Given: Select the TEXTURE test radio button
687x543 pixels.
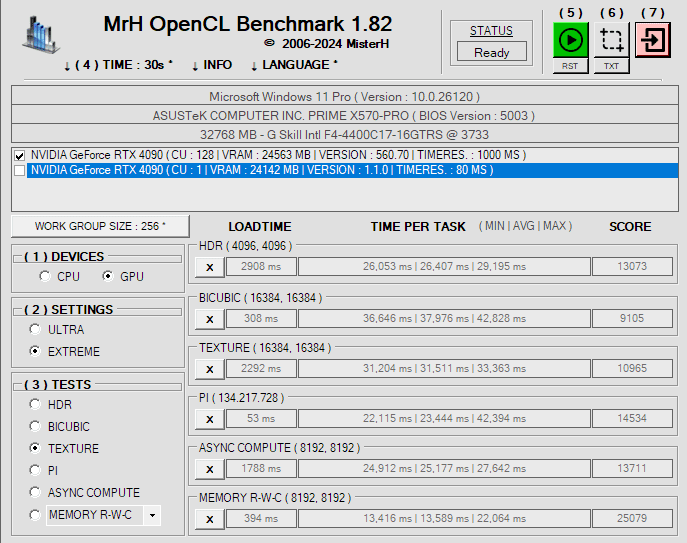Looking at the screenshot, I should [x=35, y=448].
